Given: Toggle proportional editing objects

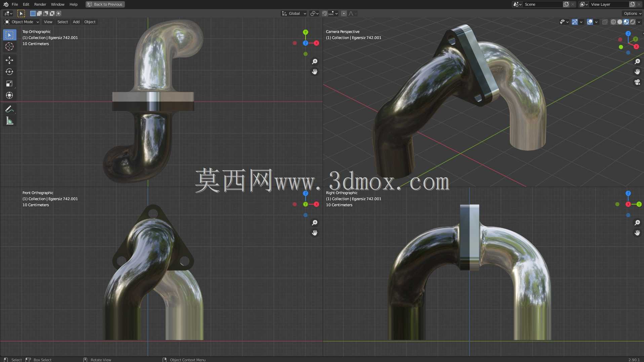Looking at the screenshot, I should pos(344,13).
